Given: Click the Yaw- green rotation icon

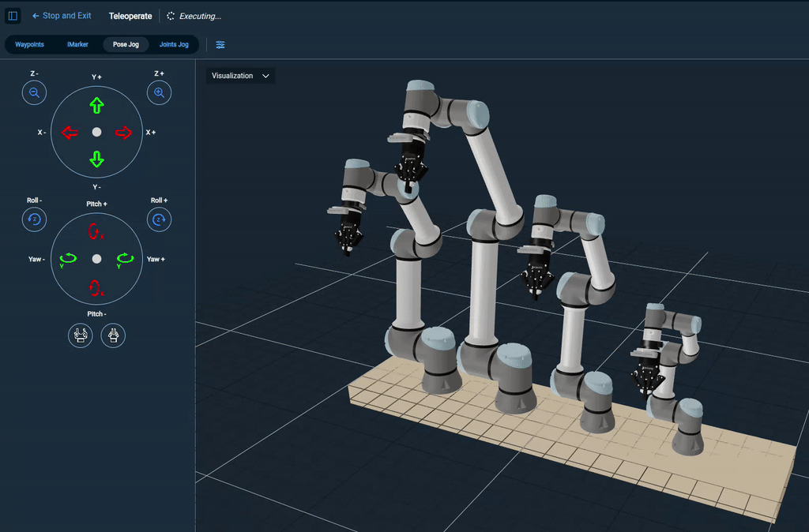Looking at the screenshot, I should coord(68,260).
